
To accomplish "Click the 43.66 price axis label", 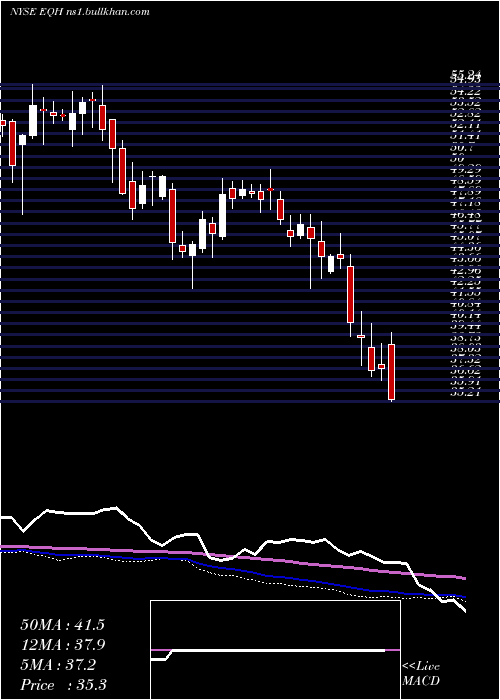I will click(466, 259).
